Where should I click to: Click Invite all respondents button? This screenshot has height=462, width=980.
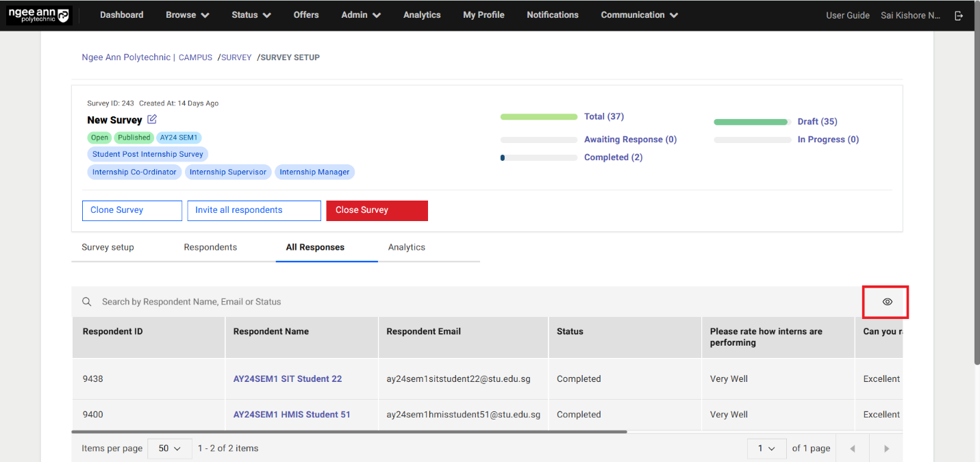pos(254,210)
